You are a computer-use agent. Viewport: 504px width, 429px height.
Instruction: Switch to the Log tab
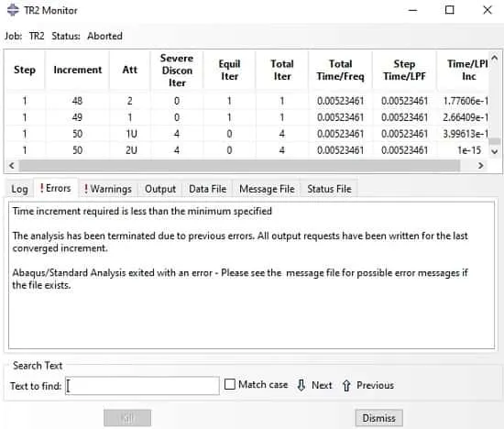pyautogui.click(x=19, y=189)
